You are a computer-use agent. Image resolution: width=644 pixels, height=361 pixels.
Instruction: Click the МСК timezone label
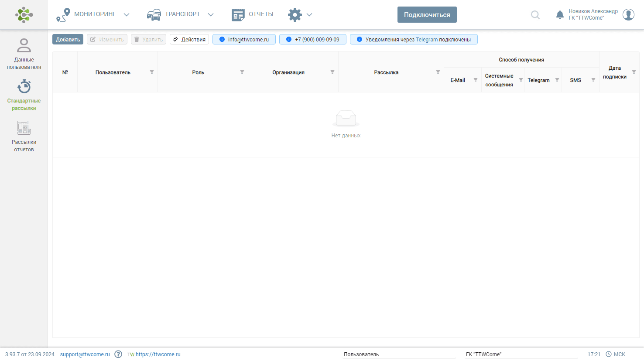(x=620, y=354)
